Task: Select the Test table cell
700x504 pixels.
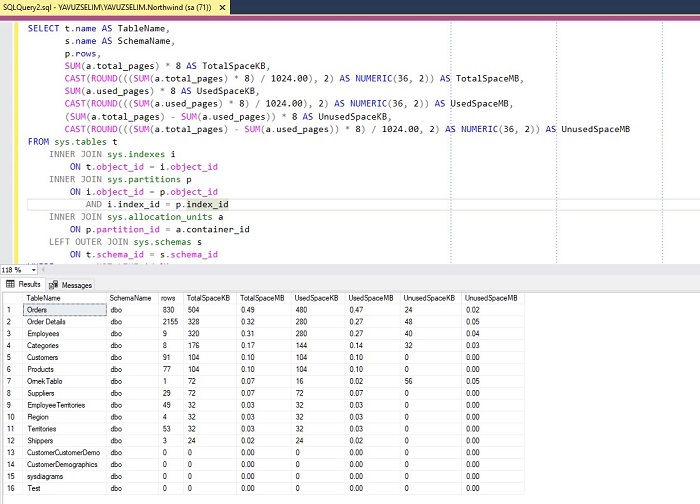Action: pyautogui.click(x=65, y=488)
